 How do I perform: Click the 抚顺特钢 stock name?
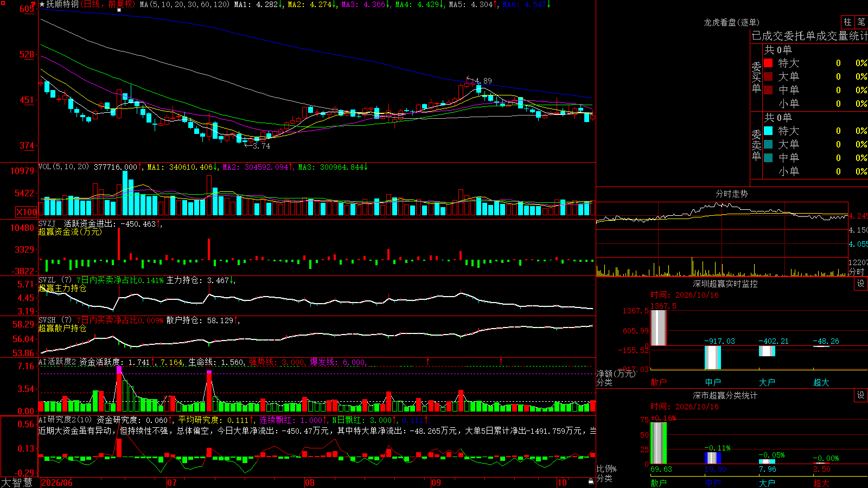[63, 4]
